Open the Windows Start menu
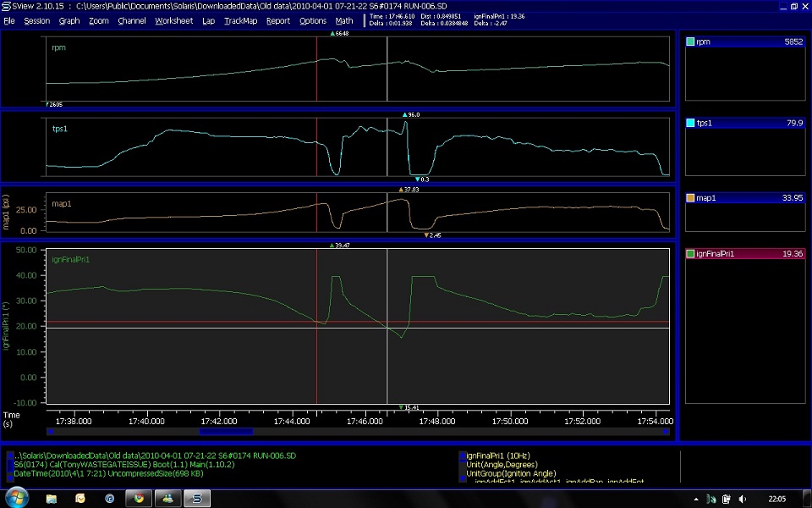Image resolution: width=812 pixels, height=508 pixels. tap(15, 498)
